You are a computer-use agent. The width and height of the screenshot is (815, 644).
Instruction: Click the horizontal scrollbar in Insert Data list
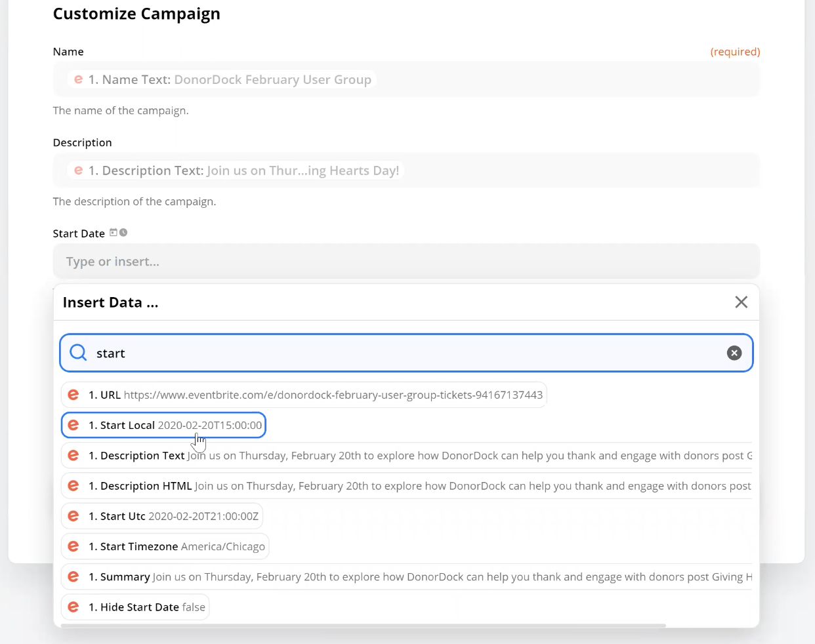pyautogui.click(x=363, y=626)
